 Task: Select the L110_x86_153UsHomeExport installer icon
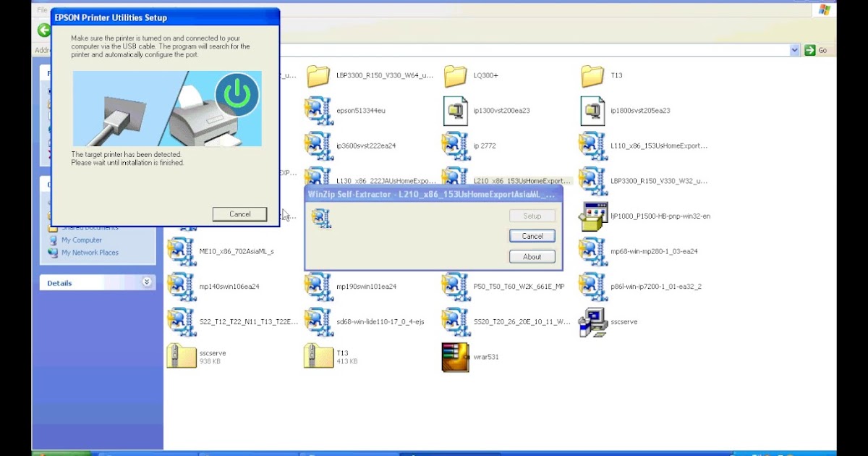coord(592,145)
